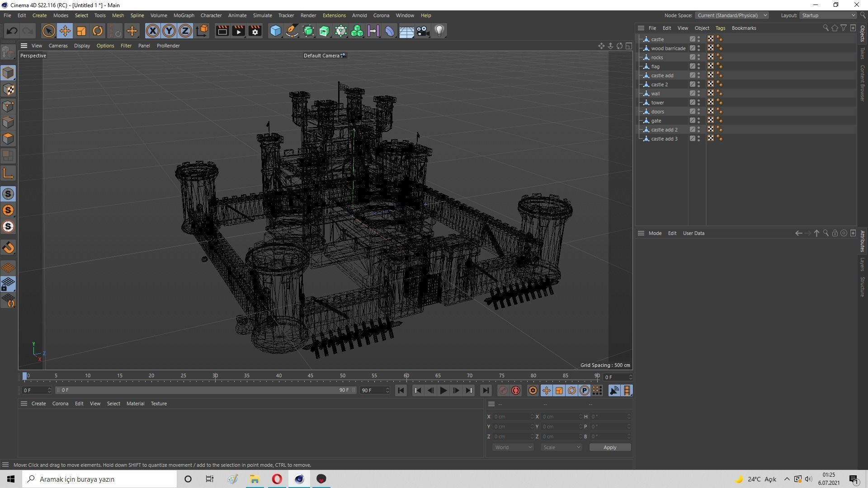Click timeline frame 45 marker
The height and width of the screenshot is (488, 868).
pyautogui.click(x=311, y=376)
